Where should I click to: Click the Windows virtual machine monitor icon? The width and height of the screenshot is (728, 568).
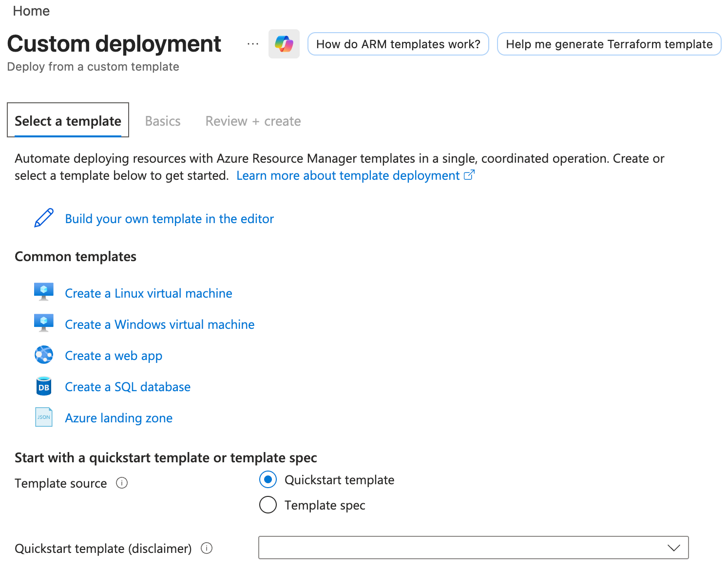pos(44,323)
